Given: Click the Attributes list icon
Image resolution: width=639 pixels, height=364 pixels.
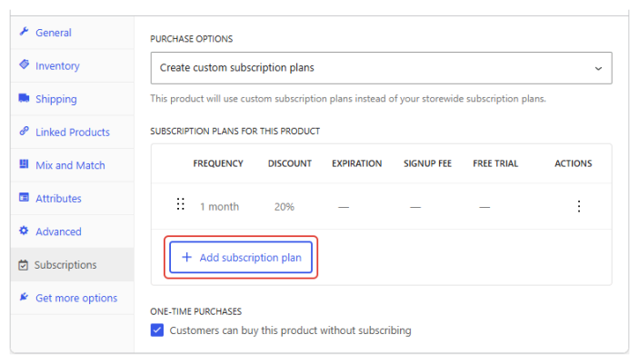Looking at the screenshot, I should click(24, 198).
